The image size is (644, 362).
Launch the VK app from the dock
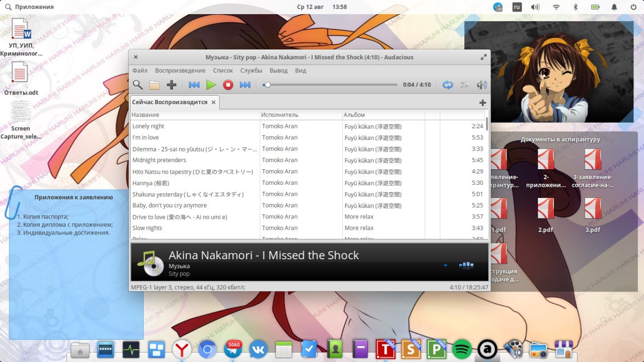[x=258, y=349]
